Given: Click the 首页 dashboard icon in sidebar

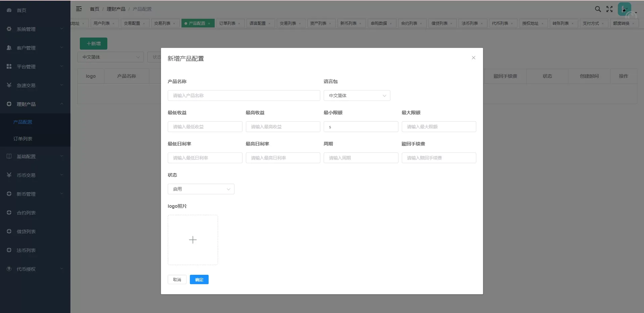Looking at the screenshot, I should pyautogui.click(x=9, y=10).
